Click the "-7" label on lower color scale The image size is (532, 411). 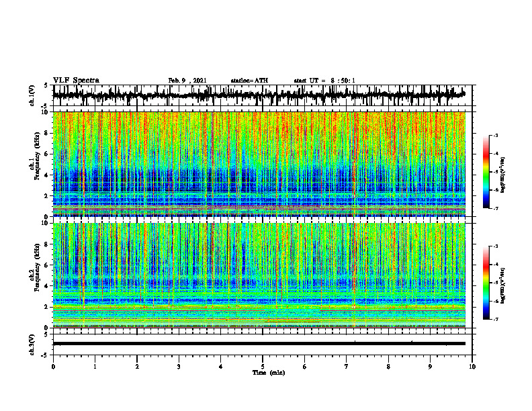click(495, 319)
